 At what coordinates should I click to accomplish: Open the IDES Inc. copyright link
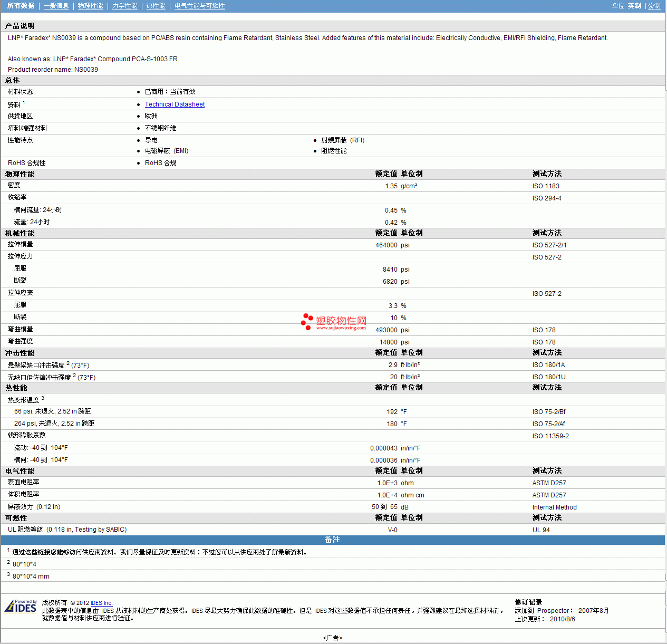(102, 603)
